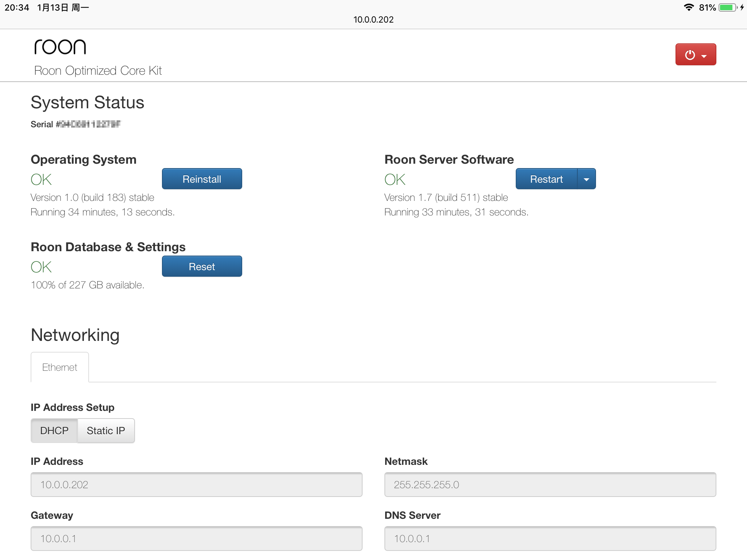The height and width of the screenshot is (560, 747).
Task: Tap the 10.0.0.202 address bar
Action: [373, 20]
